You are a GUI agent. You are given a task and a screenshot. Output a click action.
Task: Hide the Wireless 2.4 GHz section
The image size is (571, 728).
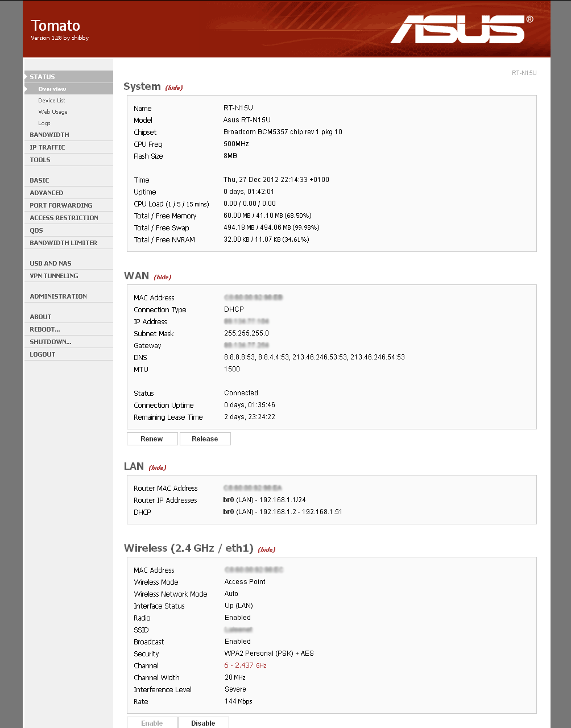(x=267, y=549)
